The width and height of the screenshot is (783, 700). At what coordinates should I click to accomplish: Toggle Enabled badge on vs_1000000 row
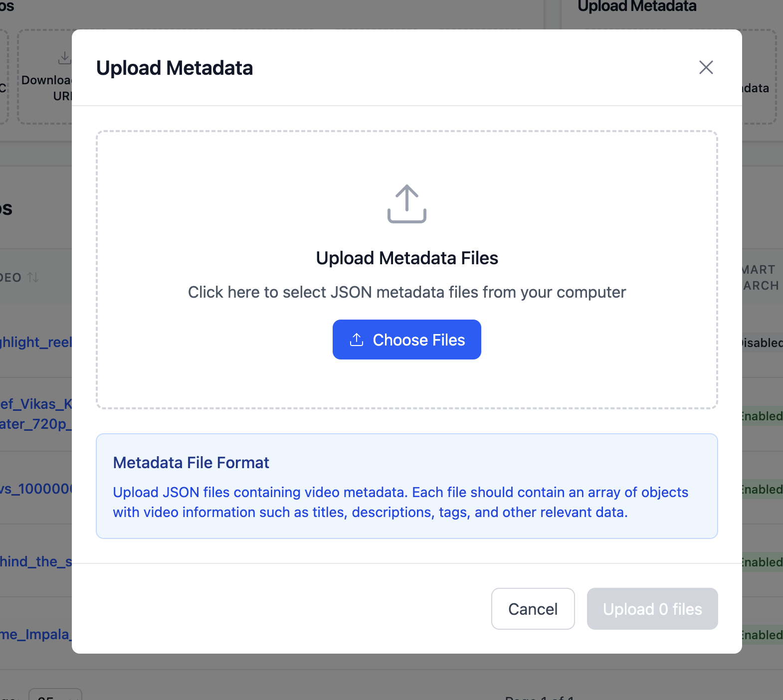point(763,489)
